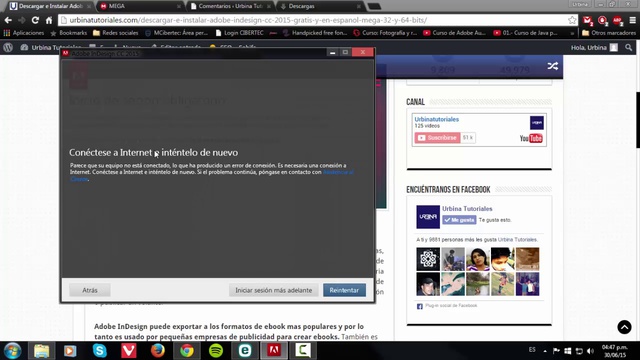The height and width of the screenshot is (360, 640).
Task: Click the admin bar search icon
Action: [629, 47]
